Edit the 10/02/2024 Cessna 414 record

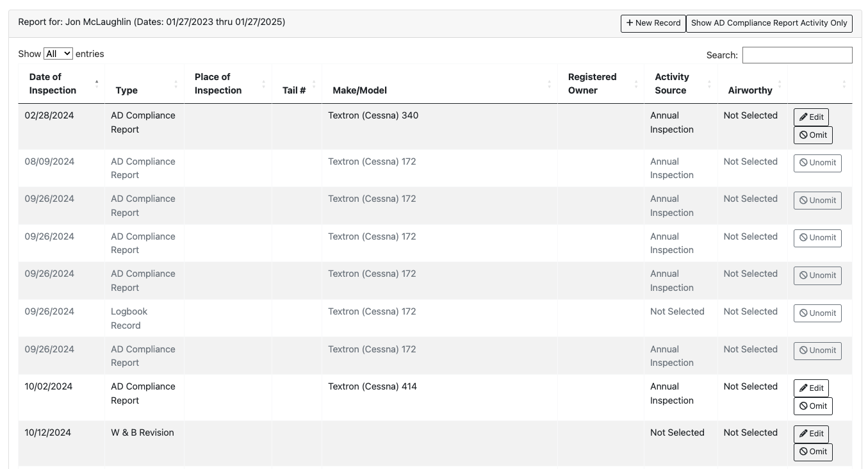point(811,388)
